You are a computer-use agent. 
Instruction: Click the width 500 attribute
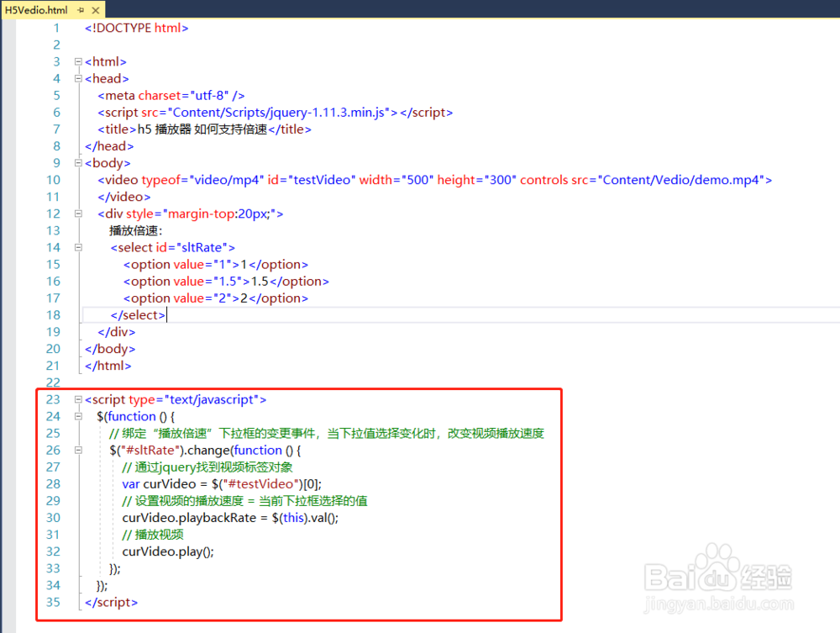(396, 180)
